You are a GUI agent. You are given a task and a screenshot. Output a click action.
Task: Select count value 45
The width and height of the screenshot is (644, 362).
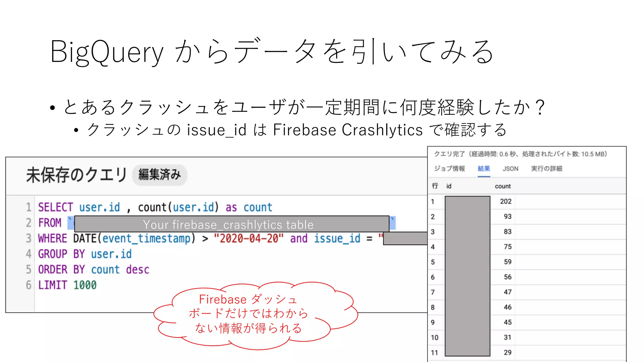(508, 322)
